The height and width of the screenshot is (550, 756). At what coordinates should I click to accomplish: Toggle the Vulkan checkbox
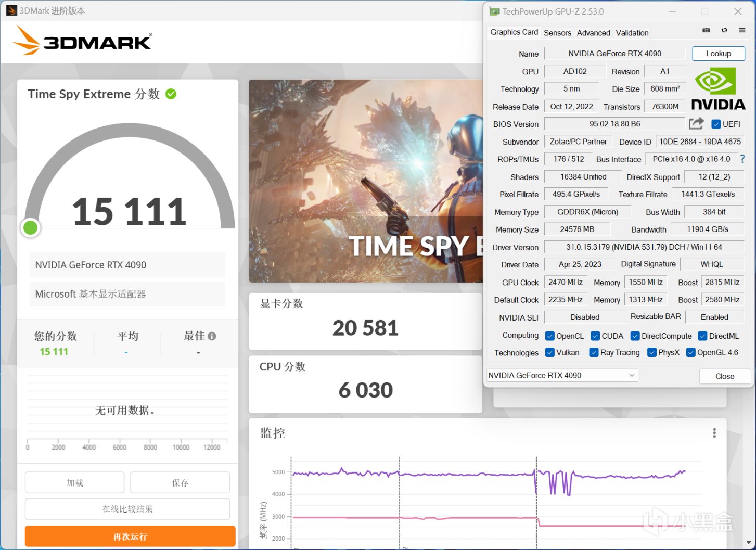pos(549,352)
